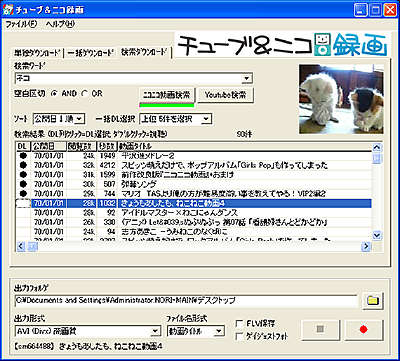This screenshot has height=361, width=400.
Task: Select the 平沢進メドレー2 title
Action: (x=148, y=156)
